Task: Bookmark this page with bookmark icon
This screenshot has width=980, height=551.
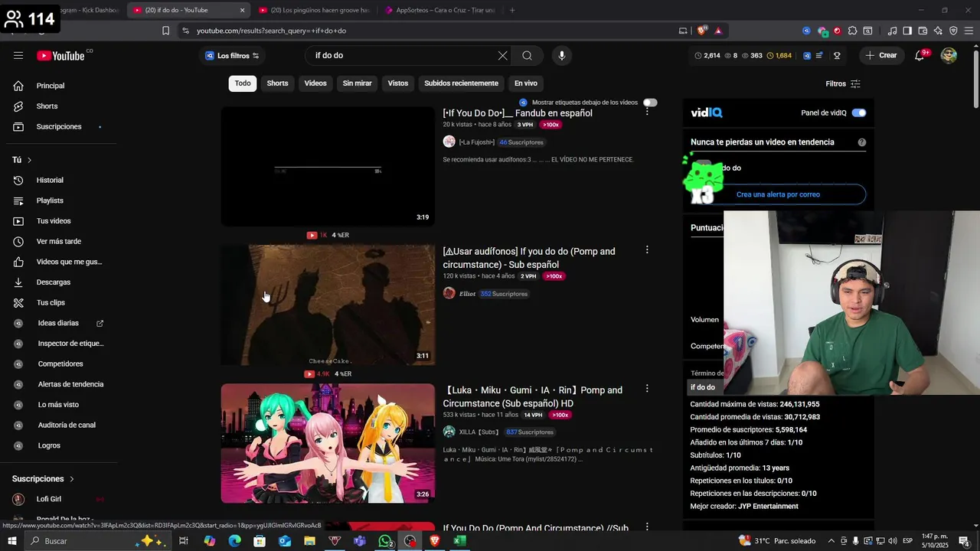Action: tap(165, 31)
